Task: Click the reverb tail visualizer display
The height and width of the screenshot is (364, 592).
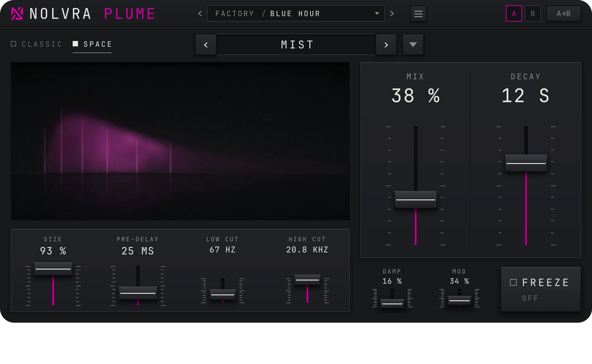Action: [180, 141]
